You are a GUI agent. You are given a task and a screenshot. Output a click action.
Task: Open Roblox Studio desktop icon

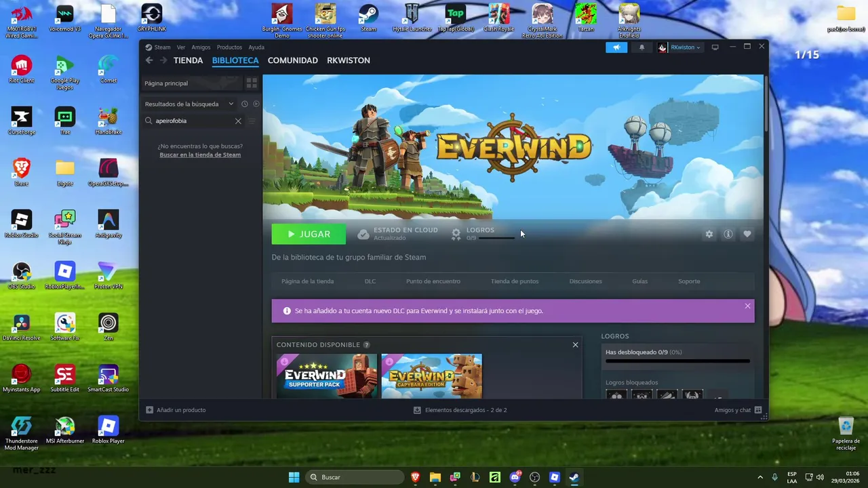(x=21, y=224)
